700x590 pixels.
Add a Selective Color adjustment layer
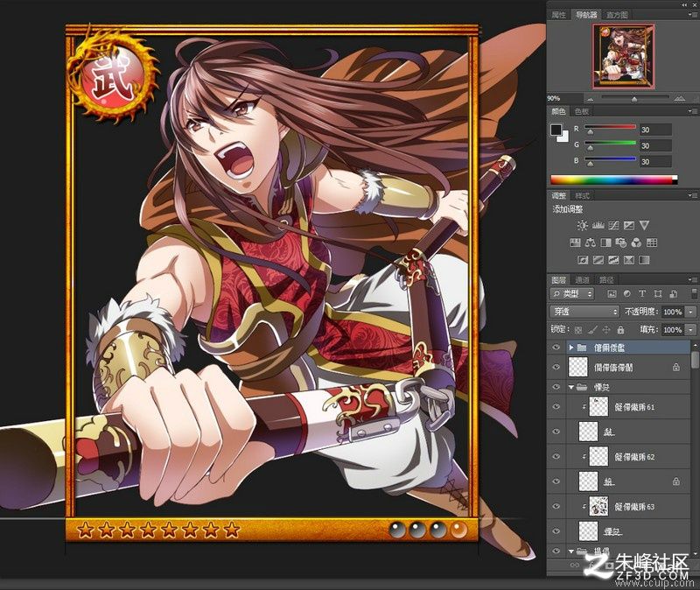tap(628, 260)
